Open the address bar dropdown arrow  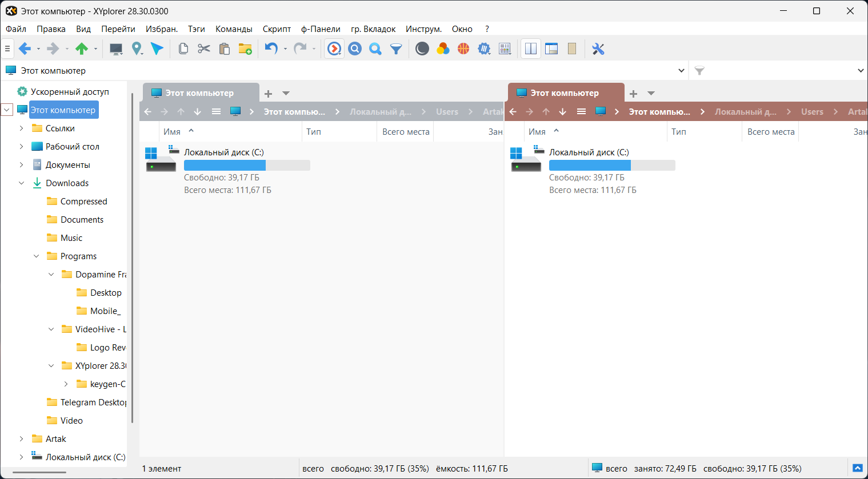pos(681,71)
